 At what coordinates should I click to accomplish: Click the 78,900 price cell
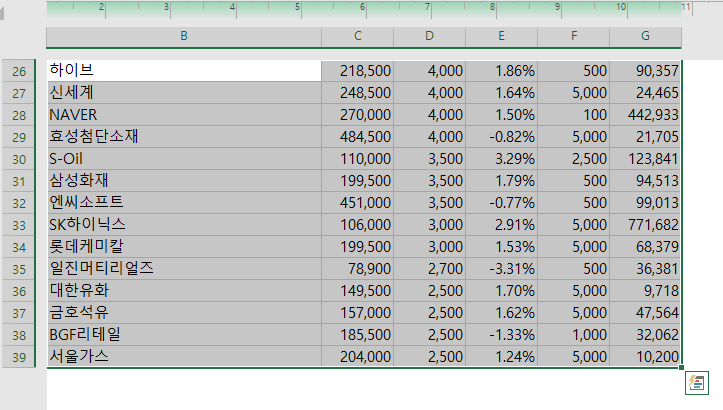(357, 268)
